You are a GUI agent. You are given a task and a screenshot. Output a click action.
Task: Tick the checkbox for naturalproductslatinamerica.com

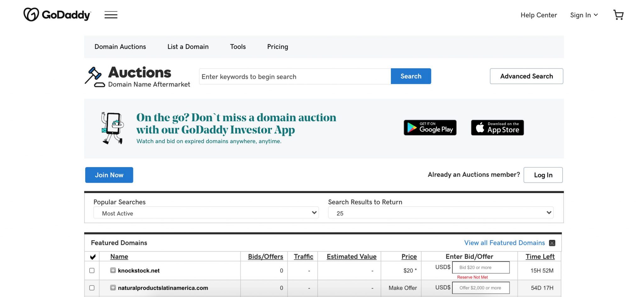point(92,288)
